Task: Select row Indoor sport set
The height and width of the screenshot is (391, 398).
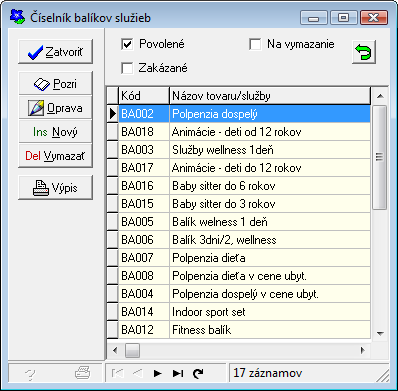Action: click(239, 312)
